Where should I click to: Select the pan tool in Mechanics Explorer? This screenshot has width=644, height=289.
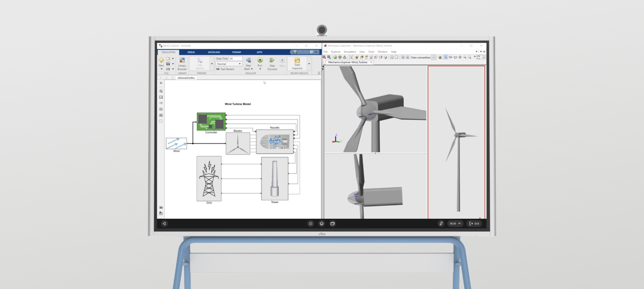coord(460,57)
